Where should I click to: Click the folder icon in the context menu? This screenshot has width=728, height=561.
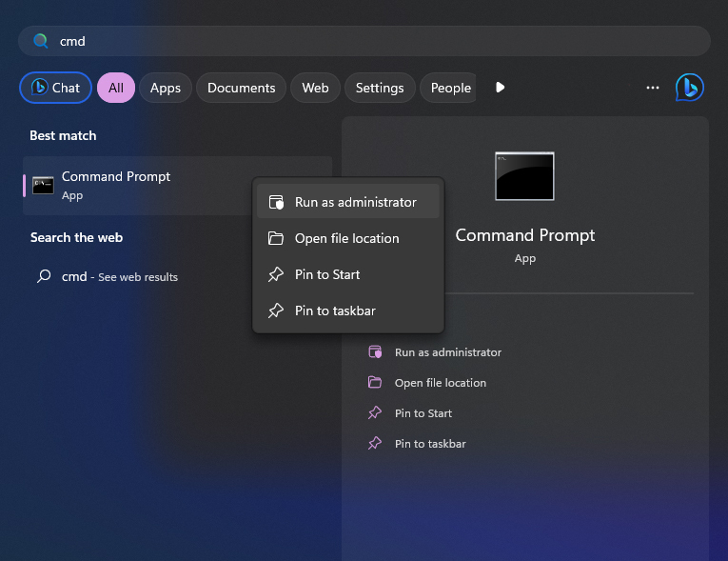[x=276, y=238]
